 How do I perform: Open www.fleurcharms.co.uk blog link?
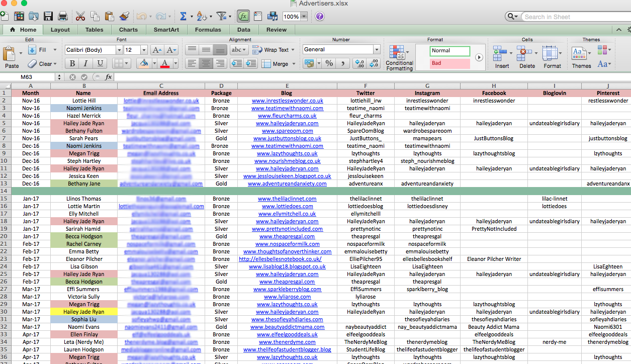coord(287,116)
